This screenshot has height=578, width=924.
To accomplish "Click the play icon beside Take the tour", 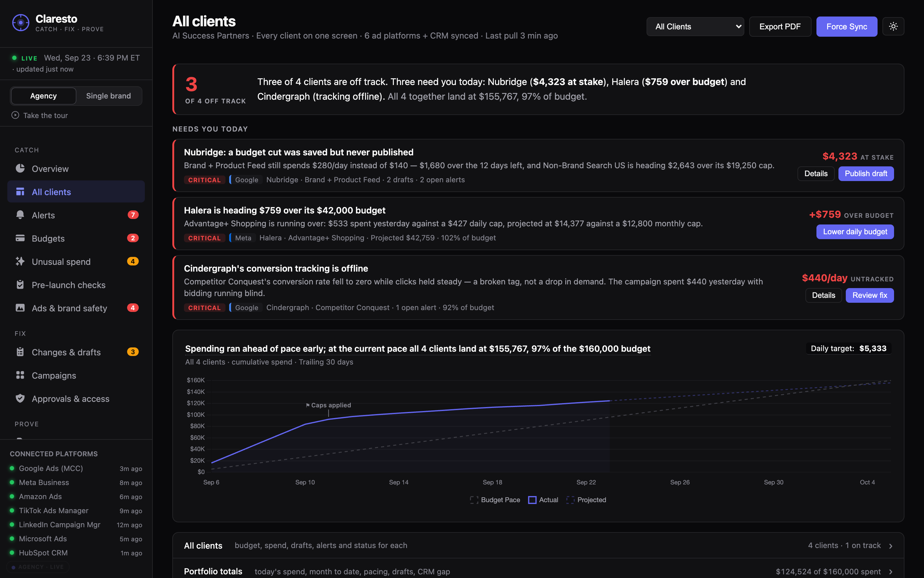I will click(15, 115).
